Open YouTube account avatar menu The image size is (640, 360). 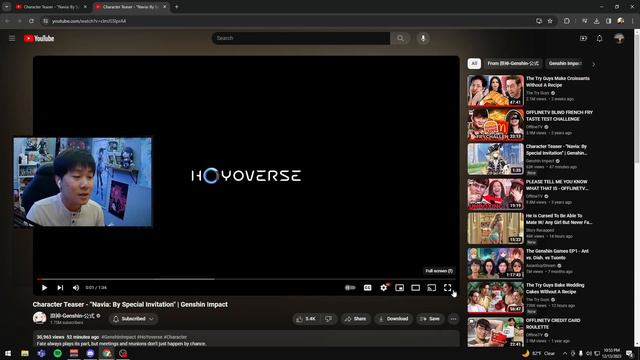619,38
